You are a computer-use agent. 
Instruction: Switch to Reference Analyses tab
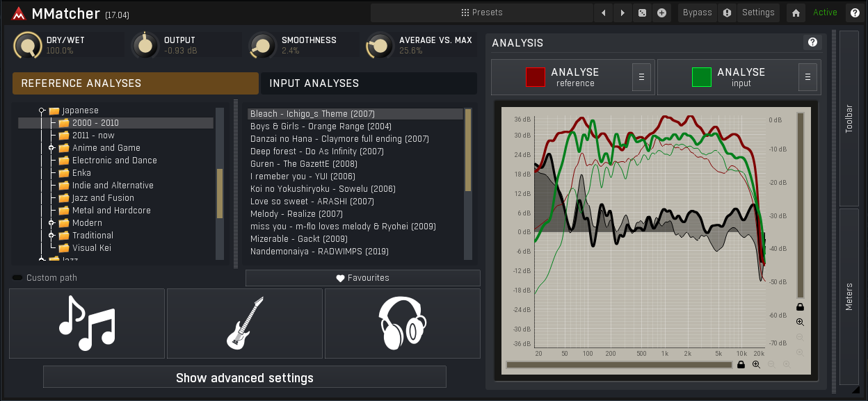135,83
